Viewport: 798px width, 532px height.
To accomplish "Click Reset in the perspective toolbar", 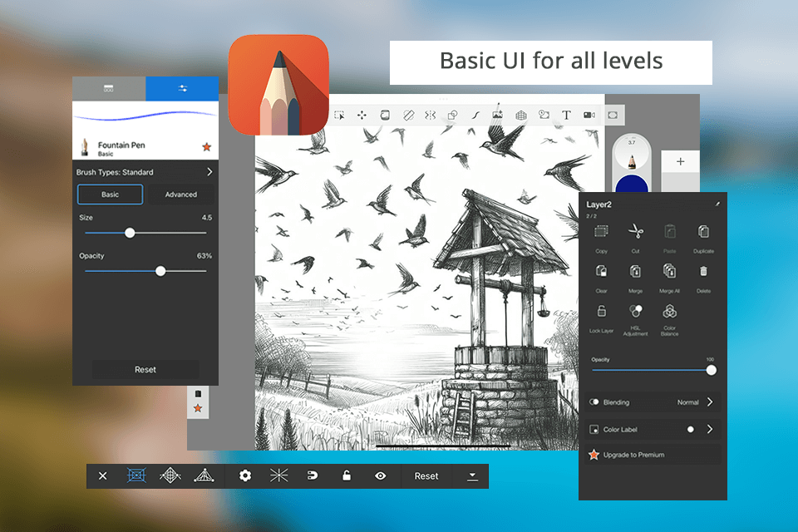I will (426, 476).
